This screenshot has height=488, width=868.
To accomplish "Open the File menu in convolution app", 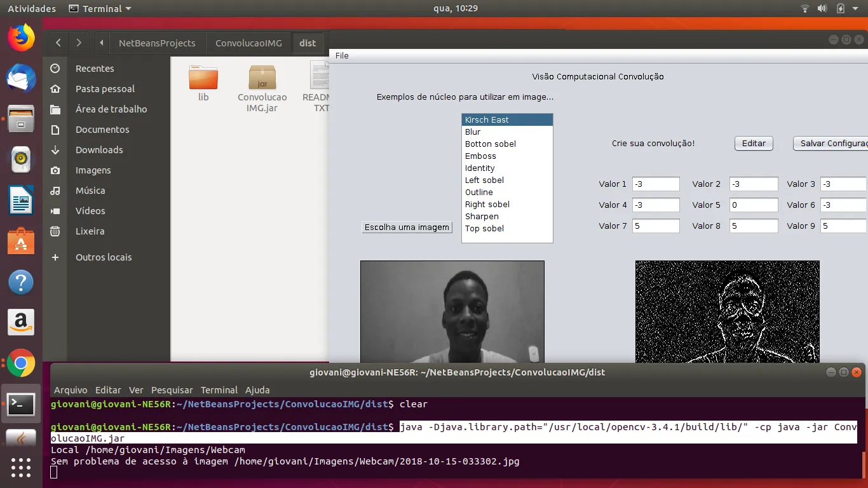I will click(342, 56).
